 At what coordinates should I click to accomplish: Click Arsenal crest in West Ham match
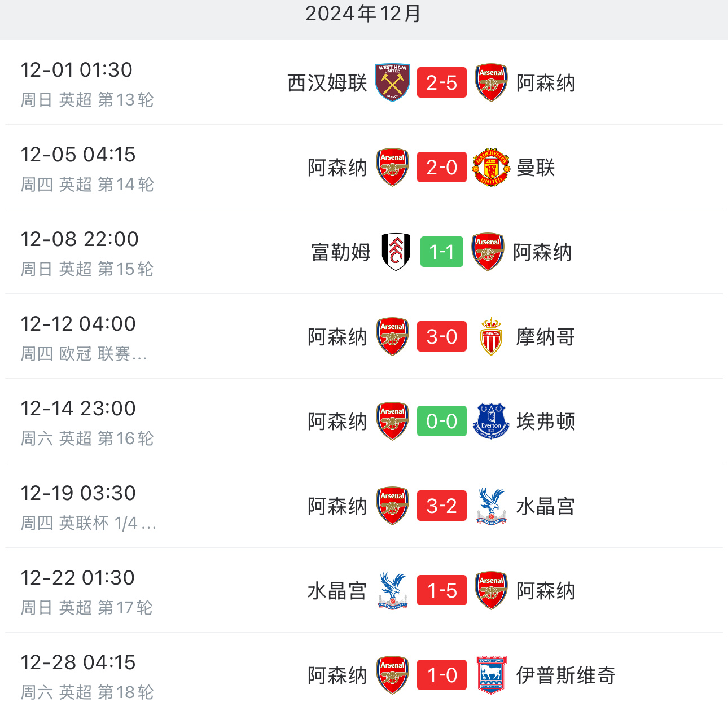click(x=491, y=82)
